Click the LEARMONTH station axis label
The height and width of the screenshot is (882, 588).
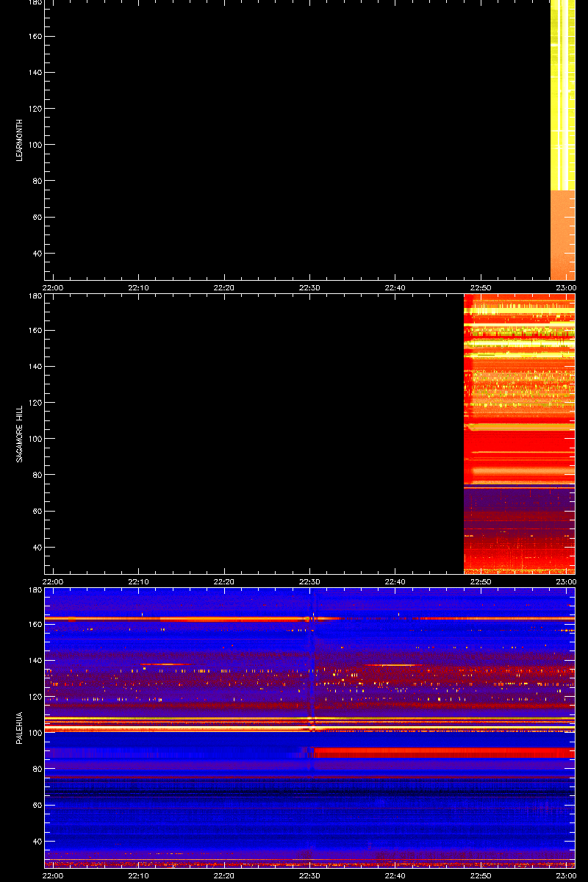click(x=20, y=140)
